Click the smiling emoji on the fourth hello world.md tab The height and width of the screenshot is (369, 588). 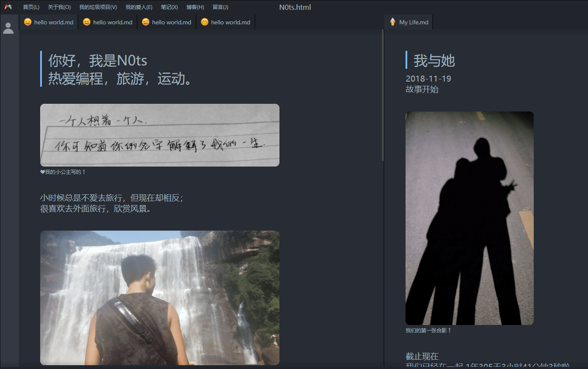coord(204,22)
